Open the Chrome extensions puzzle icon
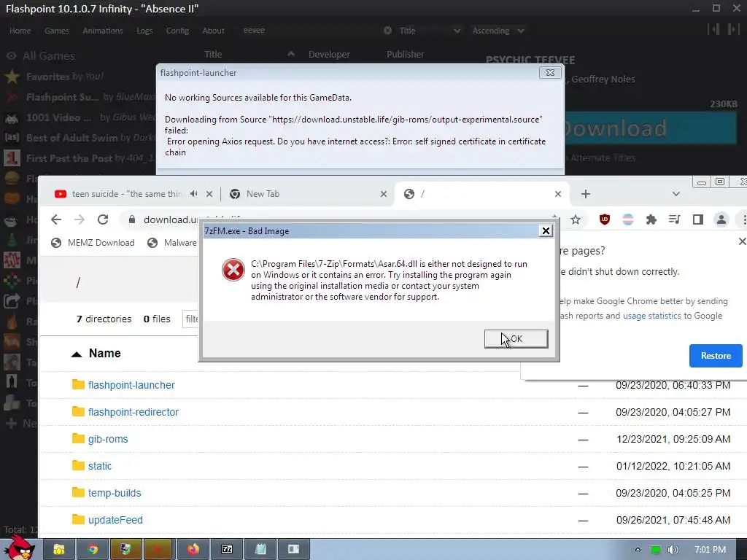Image resolution: width=747 pixels, height=560 pixels. tap(651, 219)
